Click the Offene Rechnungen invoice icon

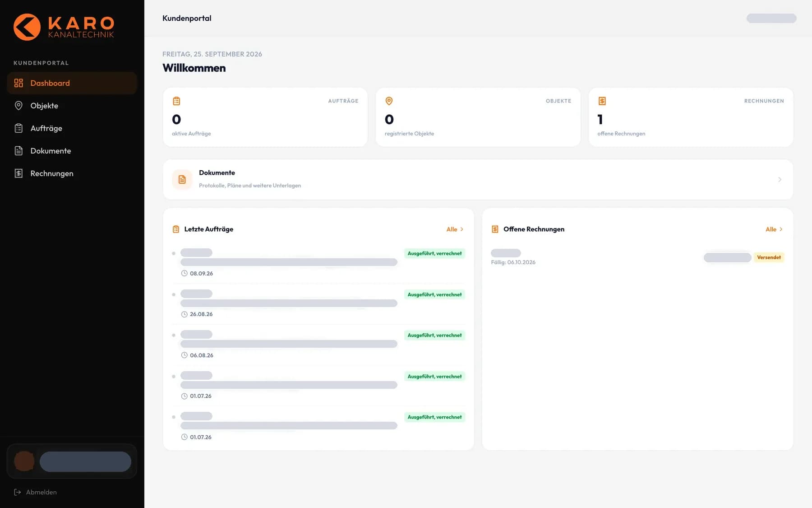click(x=495, y=229)
